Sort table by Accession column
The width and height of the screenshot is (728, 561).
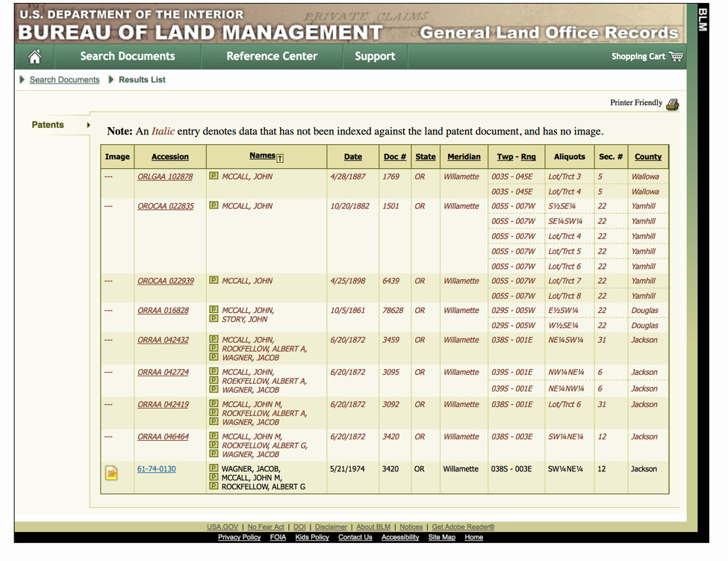(170, 157)
